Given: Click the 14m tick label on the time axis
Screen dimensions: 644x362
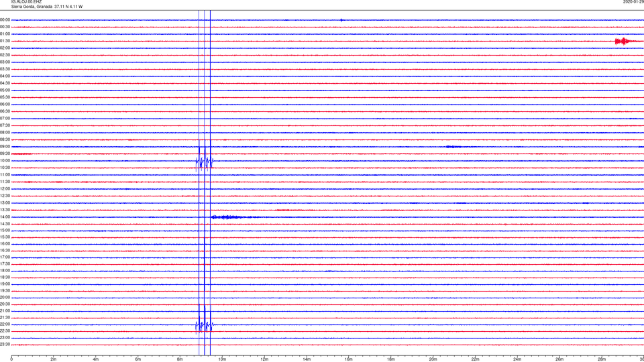Looking at the screenshot, I should 307,359.
